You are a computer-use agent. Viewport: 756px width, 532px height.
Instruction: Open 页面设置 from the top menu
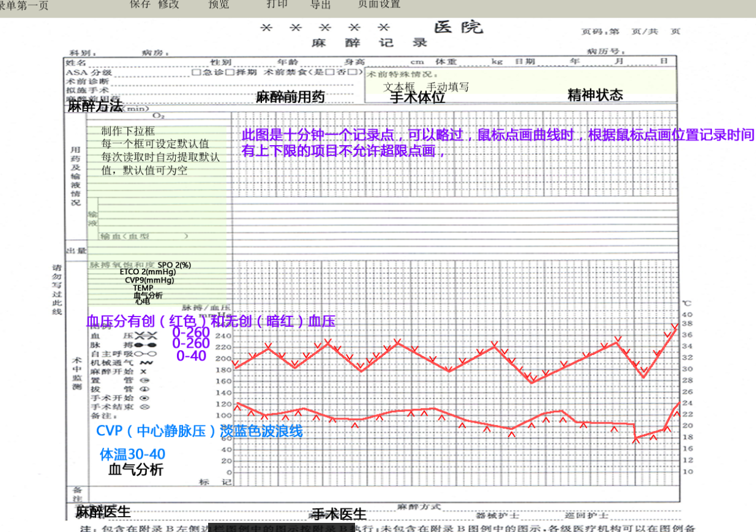pyautogui.click(x=379, y=4)
